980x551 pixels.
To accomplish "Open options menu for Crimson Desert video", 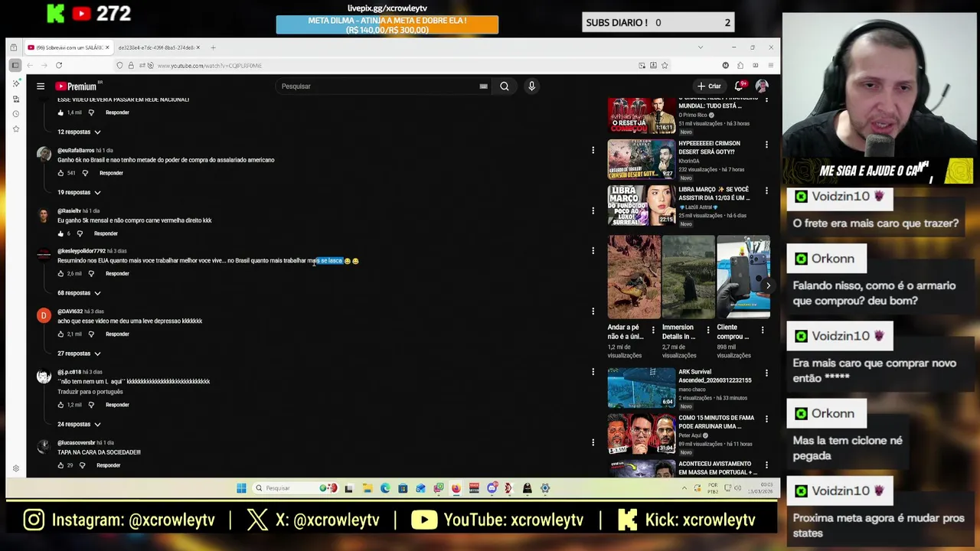I will [766, 144].
